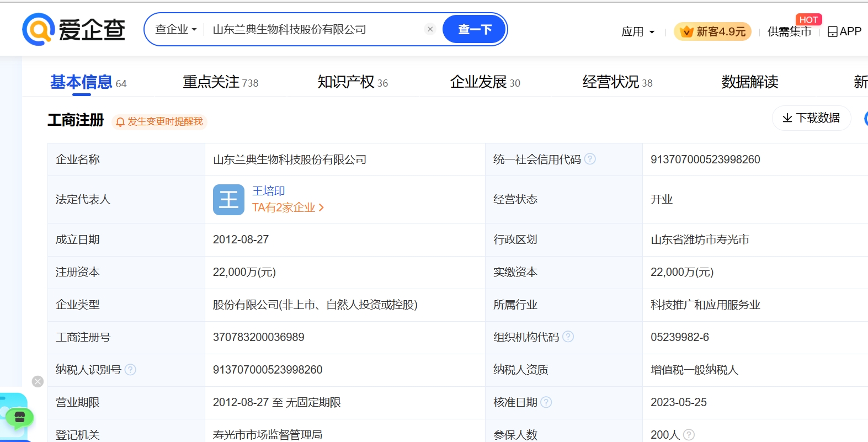This screenshot has width=868, height=442.
Task: Click the 注册资本 value 22,000万(元)
Action: click(x=244, y=272)
